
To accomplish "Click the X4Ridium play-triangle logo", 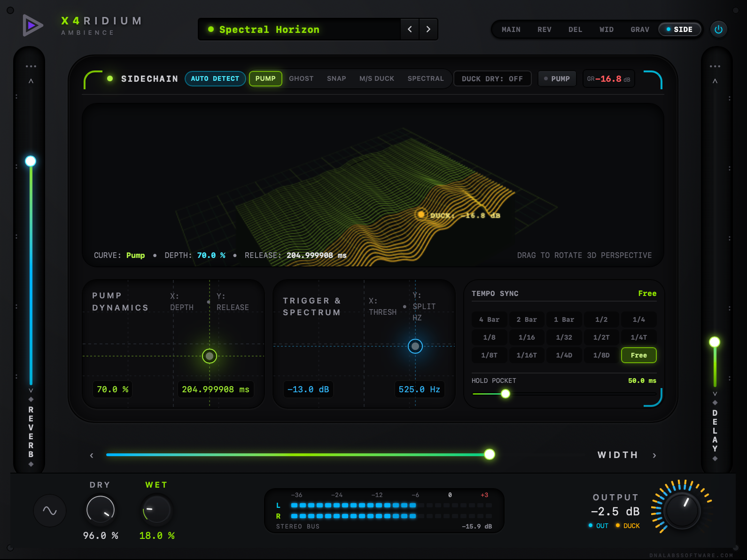I will tap(32, 25).
